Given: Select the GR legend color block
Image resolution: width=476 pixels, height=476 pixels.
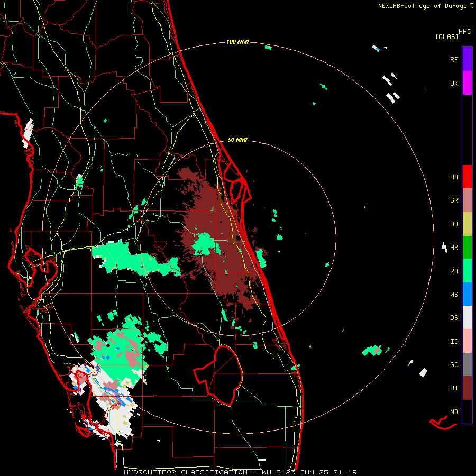Looking at the screenshot, I should (x=467, y=200).
